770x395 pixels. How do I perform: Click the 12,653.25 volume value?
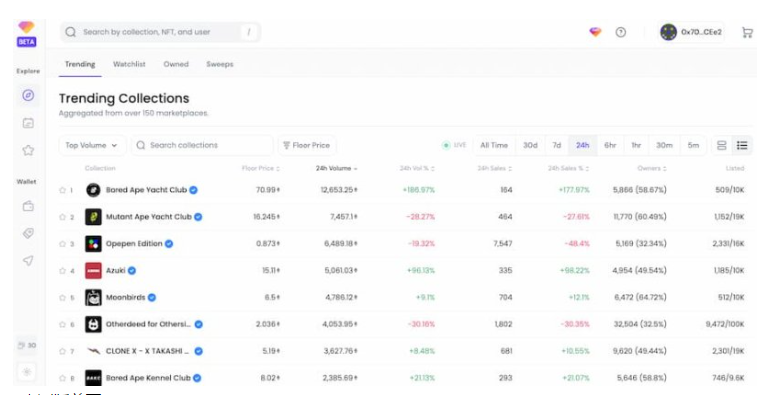(339, 190)
